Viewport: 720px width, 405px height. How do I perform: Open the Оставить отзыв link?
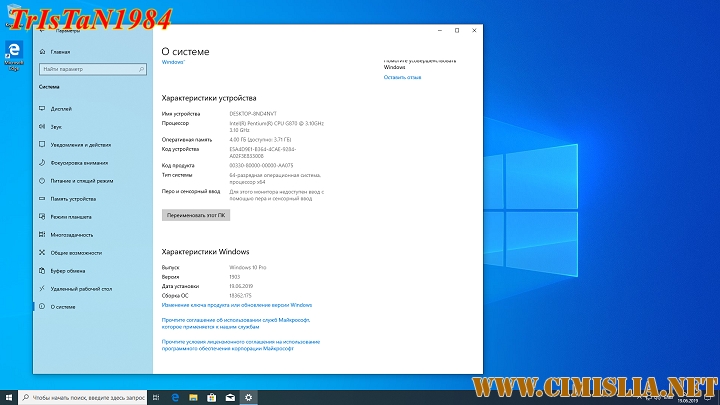coord(402,78)
